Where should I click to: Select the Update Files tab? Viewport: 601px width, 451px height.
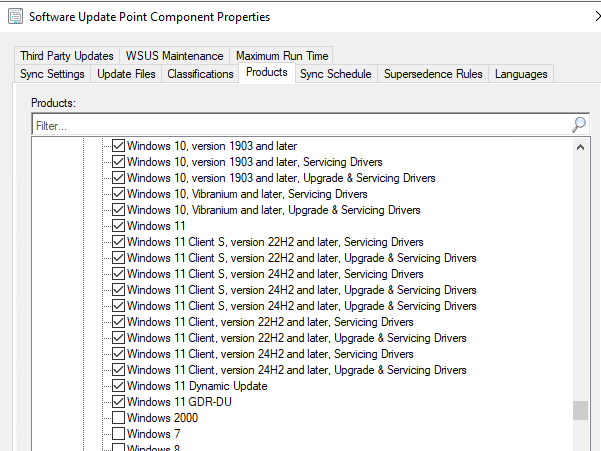click(126, 74)
